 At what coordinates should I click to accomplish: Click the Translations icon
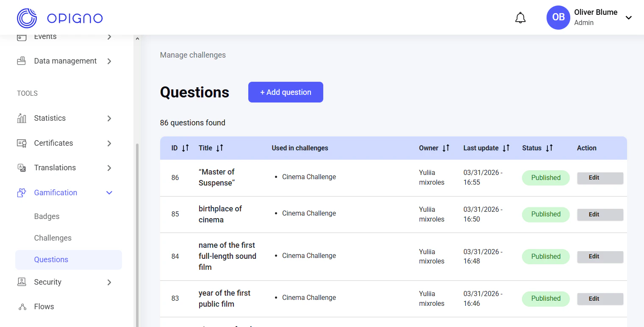click(x=22, y=168)
